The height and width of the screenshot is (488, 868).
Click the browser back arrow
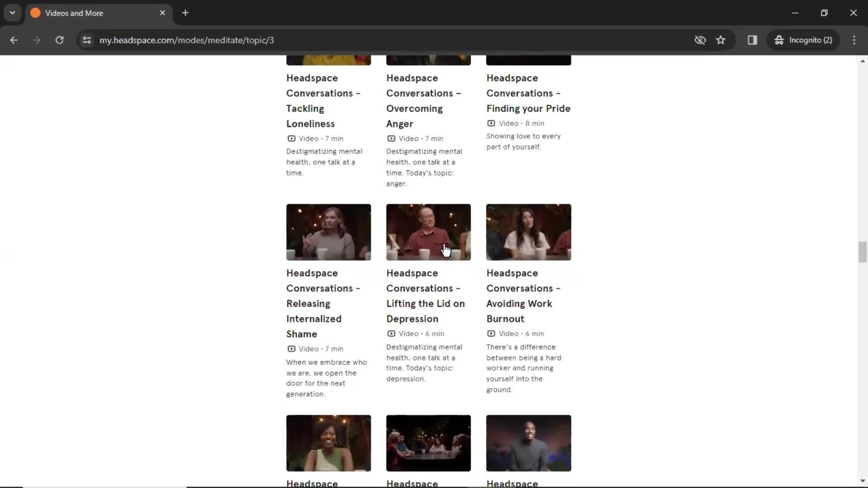coord(14,40)
